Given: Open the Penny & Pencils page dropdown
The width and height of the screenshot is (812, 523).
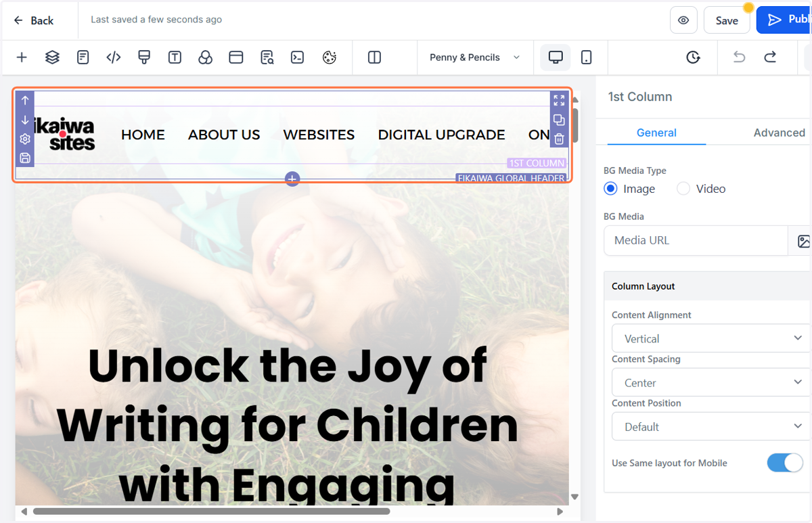Looking at the screenshot, I should tap(474, 58).
